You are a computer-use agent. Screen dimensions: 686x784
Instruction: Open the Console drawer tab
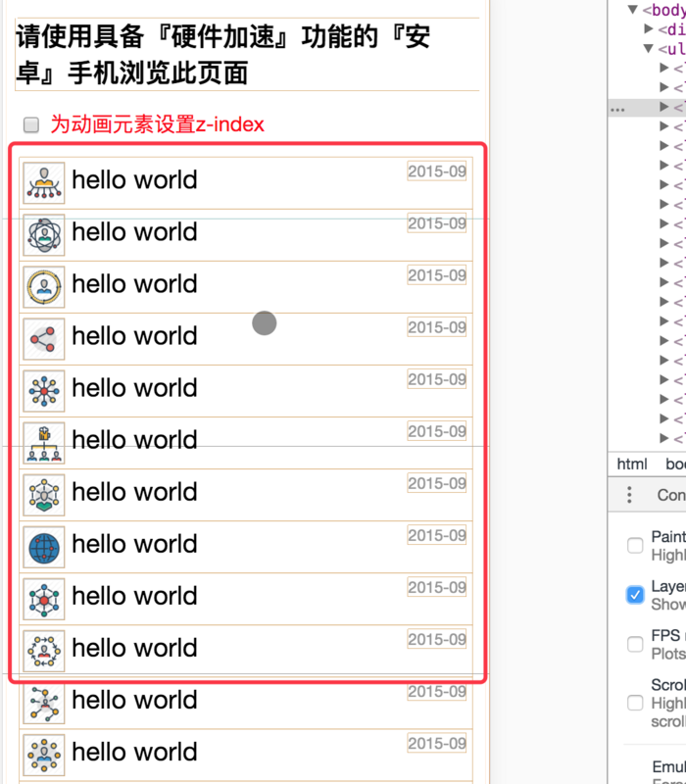coord(671,495)
